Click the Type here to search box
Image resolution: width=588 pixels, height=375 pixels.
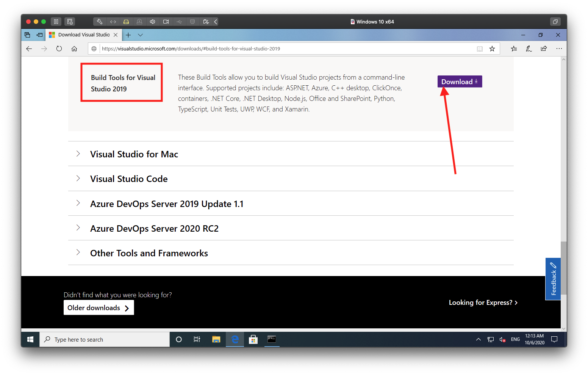click(x=105, y=339)
